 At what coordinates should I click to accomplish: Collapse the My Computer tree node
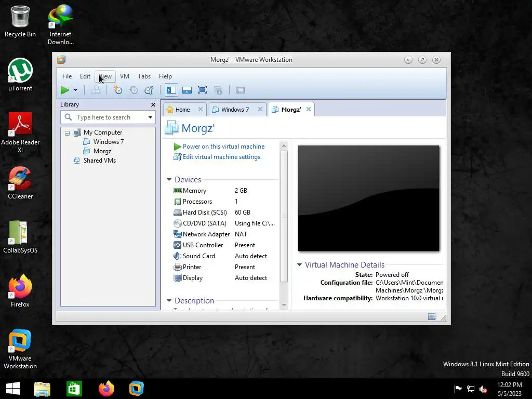point(67,133)
